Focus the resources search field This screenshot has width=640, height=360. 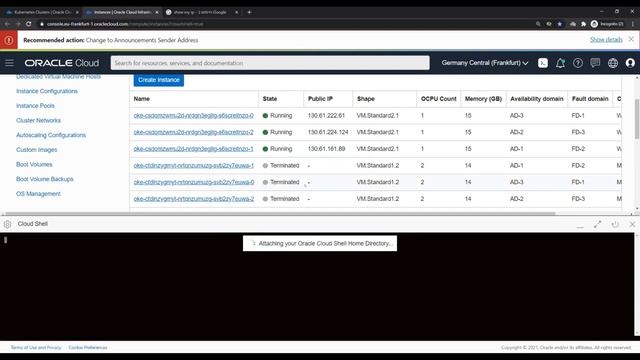coord(270,63)
